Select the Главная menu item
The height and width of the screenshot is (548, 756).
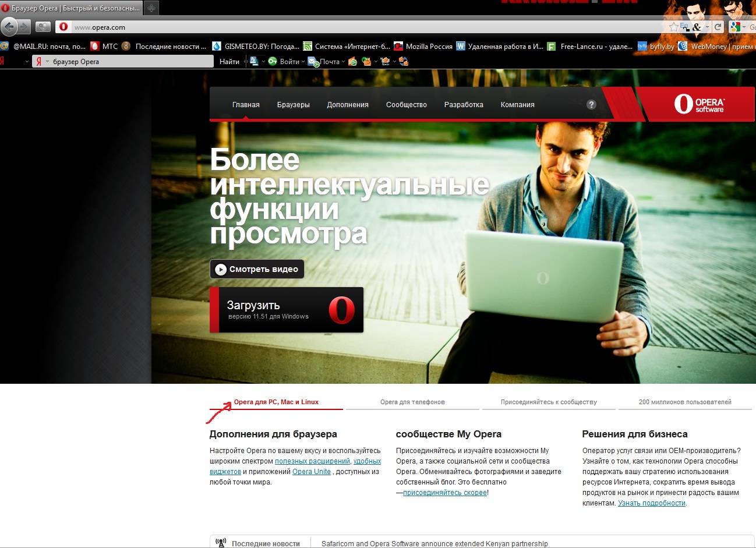pos(246,105)
